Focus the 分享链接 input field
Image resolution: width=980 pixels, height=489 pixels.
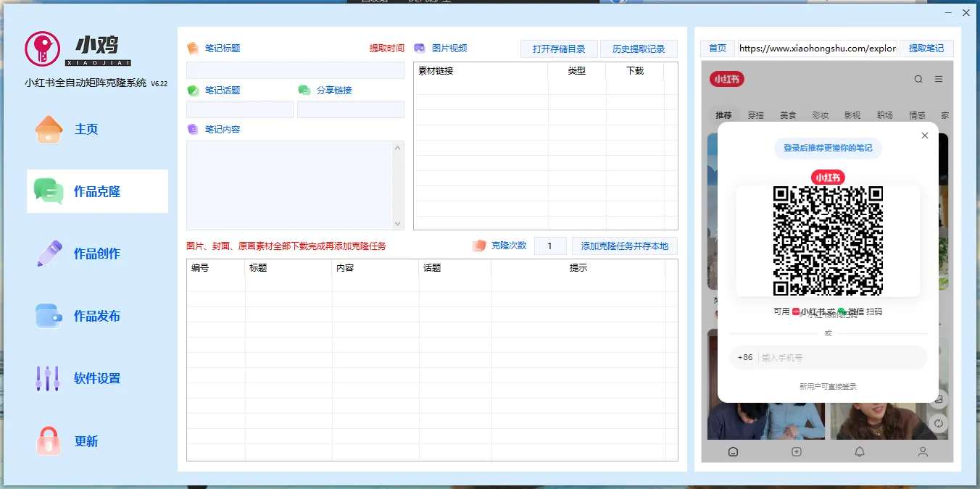351,109
